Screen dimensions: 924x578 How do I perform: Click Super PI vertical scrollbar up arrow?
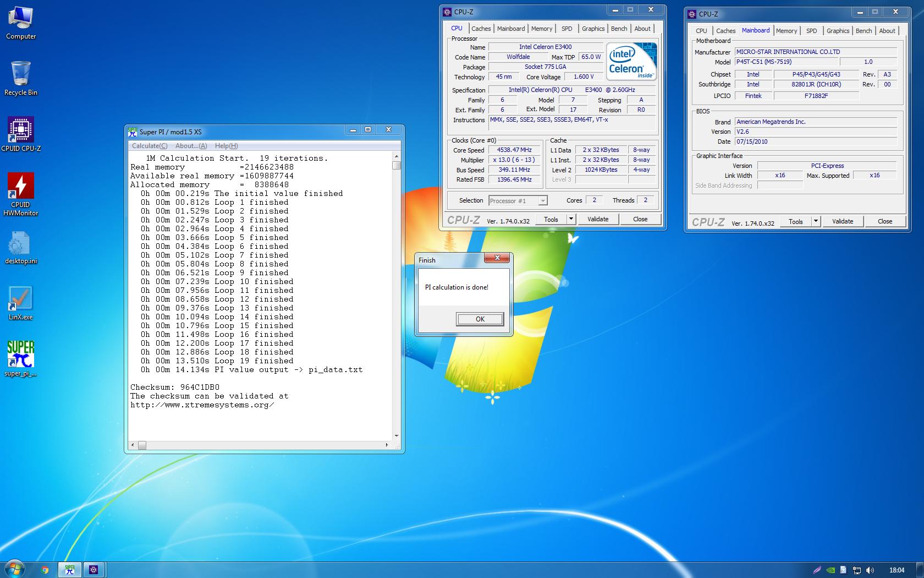(x=397, y=157)
